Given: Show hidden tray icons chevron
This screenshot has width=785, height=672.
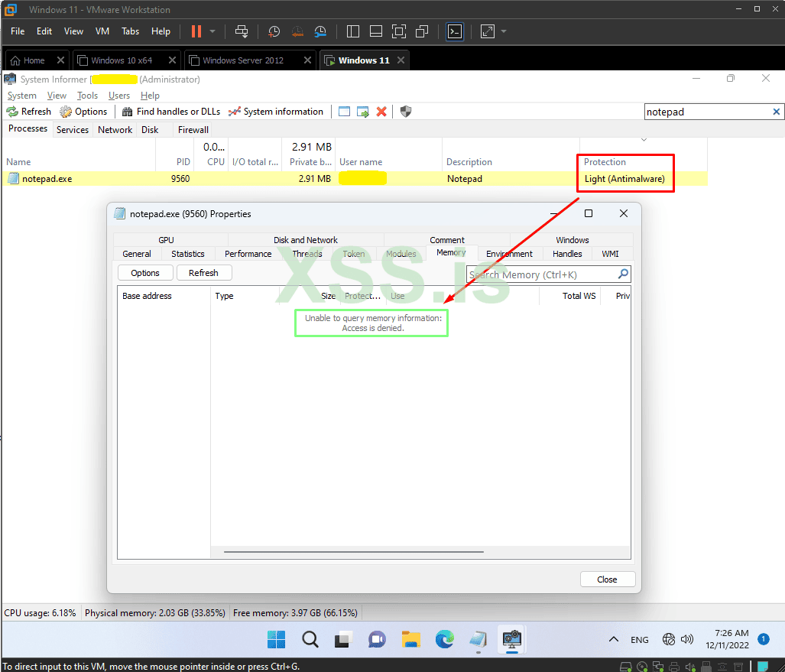Looking at the screenshot, I should point(613,639).
